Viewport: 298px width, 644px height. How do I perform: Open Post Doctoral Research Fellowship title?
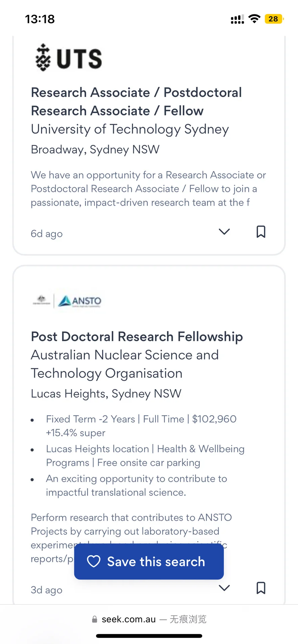point(137,337)
